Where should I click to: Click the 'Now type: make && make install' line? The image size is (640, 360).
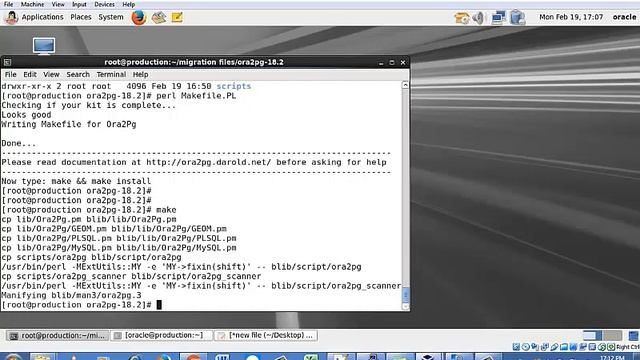point(76,181)
